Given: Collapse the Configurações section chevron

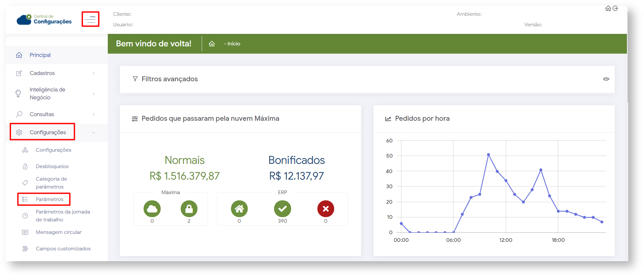Looking at the screenshot, I should (x=94, y=133).
